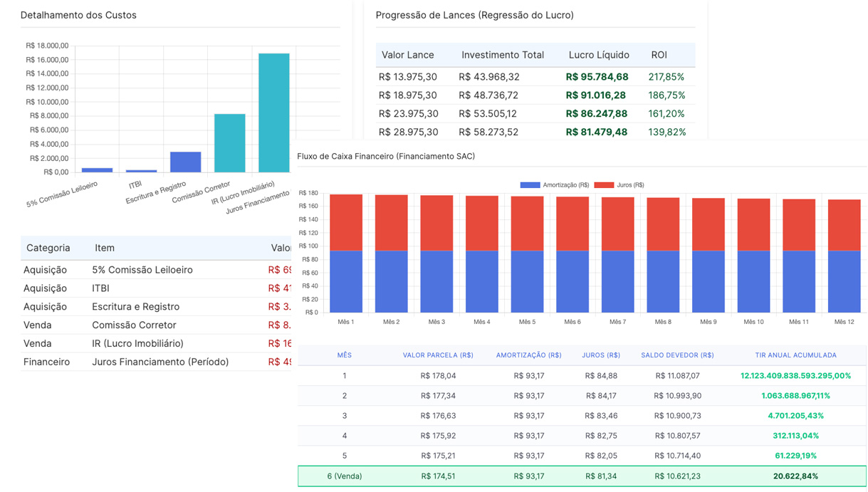The width and height of the screenshot is (868, 492).
Task: Click the TIR value 61.229,19% in month 5
Action: (796, 456)
